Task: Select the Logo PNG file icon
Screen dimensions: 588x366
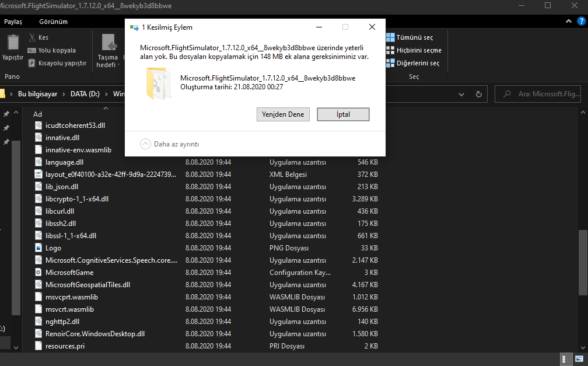Action: (x=38, y=248)
